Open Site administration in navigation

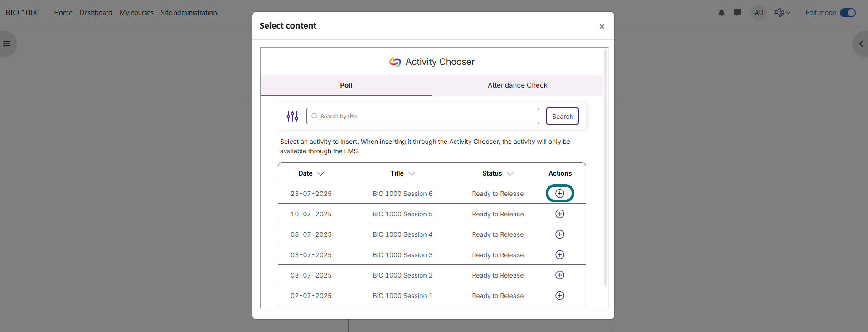click(189, 13)
